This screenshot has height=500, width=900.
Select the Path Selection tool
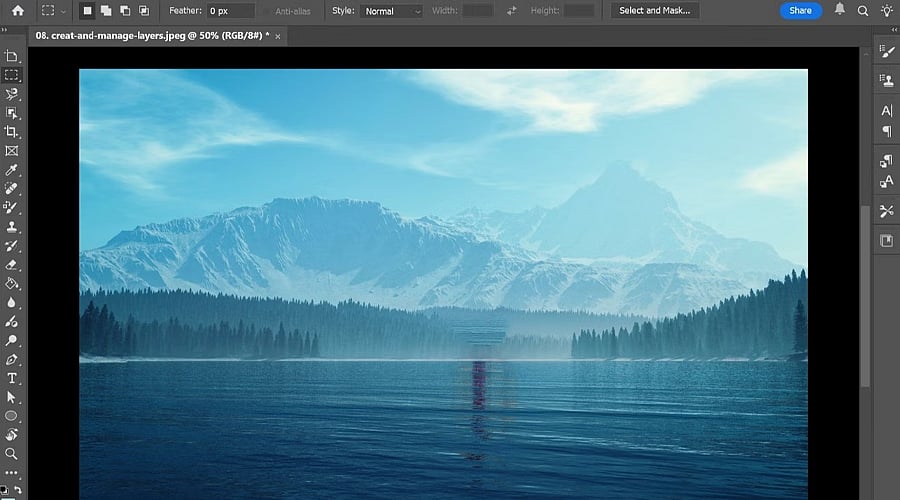pyautogui.click(x=11, y=397)
